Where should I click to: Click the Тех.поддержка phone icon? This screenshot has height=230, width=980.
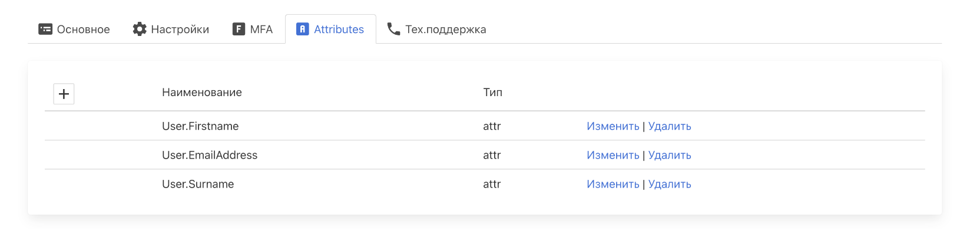(393, 29)
